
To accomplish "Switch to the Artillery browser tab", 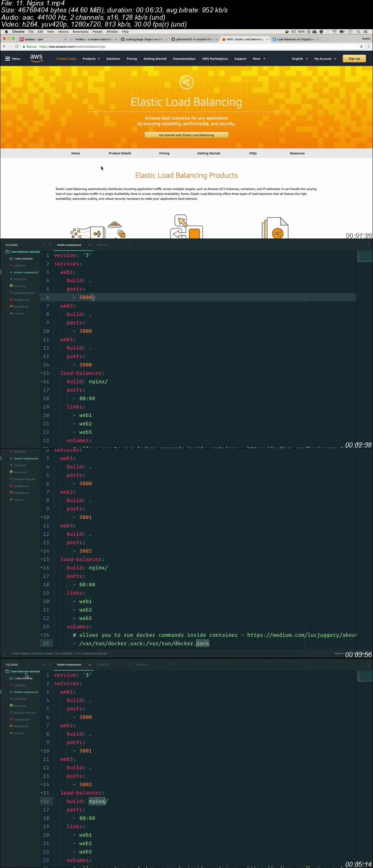I will (93, 39).
